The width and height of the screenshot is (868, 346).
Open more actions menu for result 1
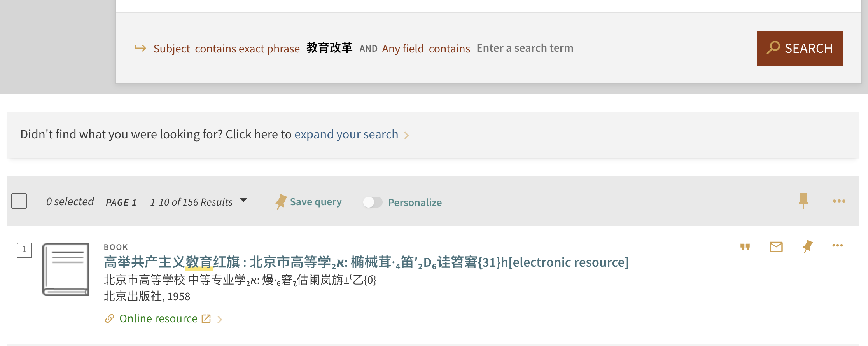(x=837, y=245)
